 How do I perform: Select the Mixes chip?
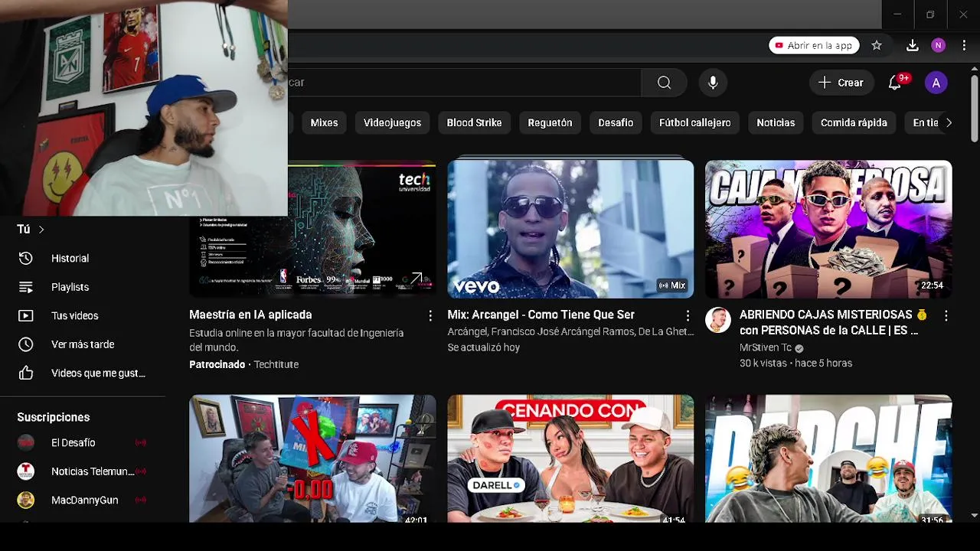[x=324, y=122]
